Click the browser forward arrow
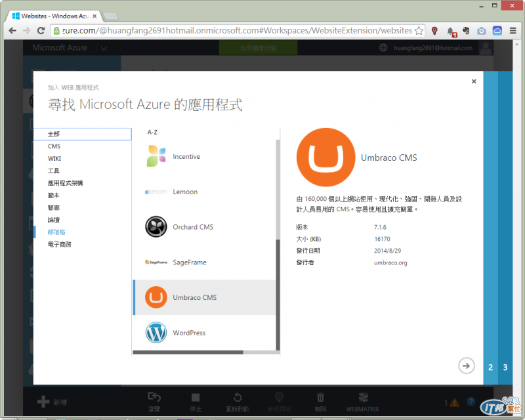This screenshot has height=420, width=525. [x=26, y=31]
